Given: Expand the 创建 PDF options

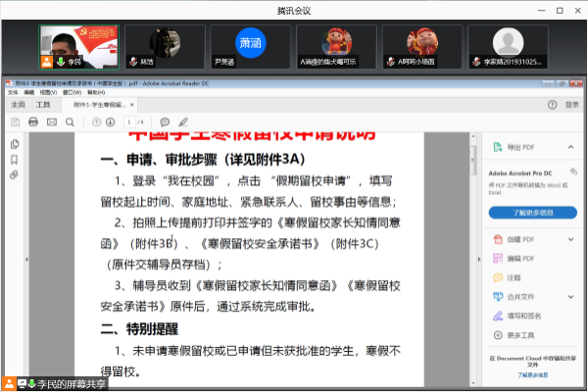Looking at the screenshot, I should (x=572, y=240).
